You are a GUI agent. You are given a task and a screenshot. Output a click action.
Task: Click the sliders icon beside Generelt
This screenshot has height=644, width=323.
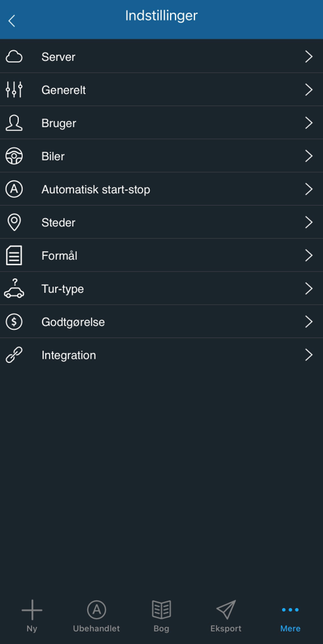tap(14, 90)
